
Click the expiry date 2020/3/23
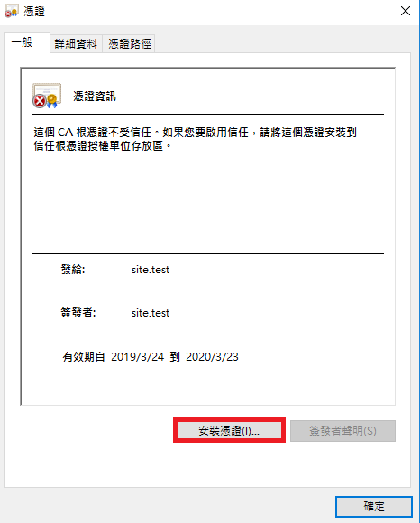[212, 357]
